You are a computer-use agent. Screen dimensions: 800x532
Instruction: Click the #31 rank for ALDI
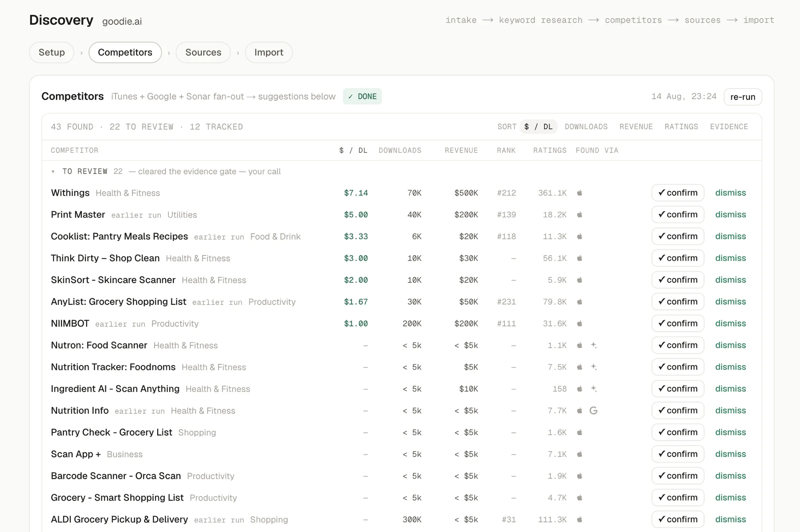(509, 520)
